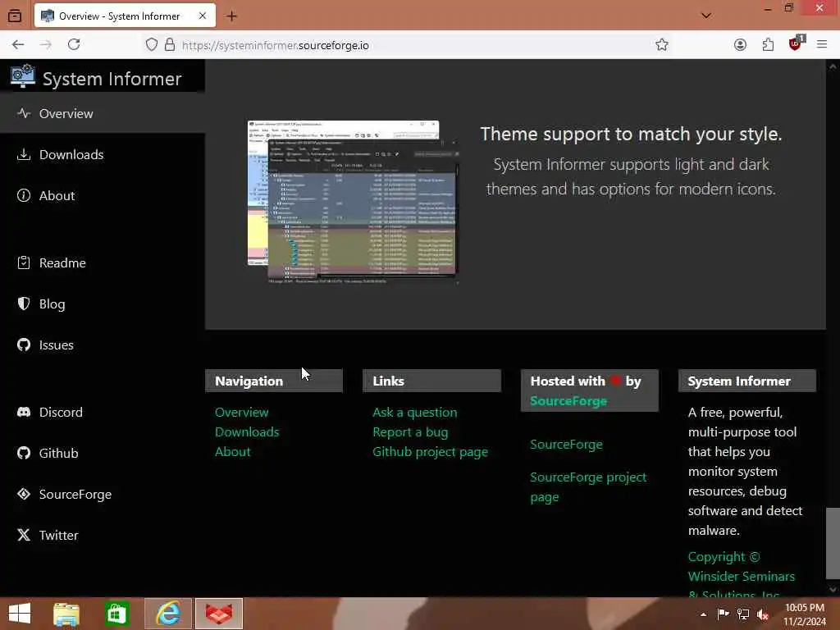Click the scrollbar down arrow

[833, 589]
